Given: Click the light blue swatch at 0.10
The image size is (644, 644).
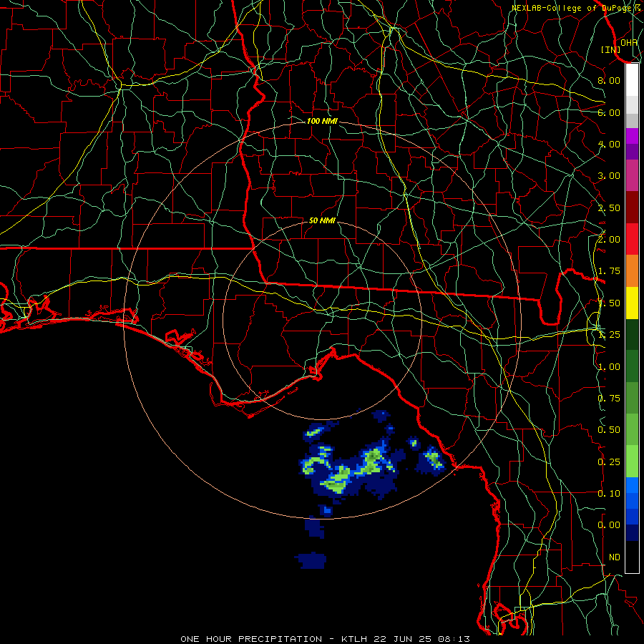Looking at the screenshot, I should coord(632,485).
